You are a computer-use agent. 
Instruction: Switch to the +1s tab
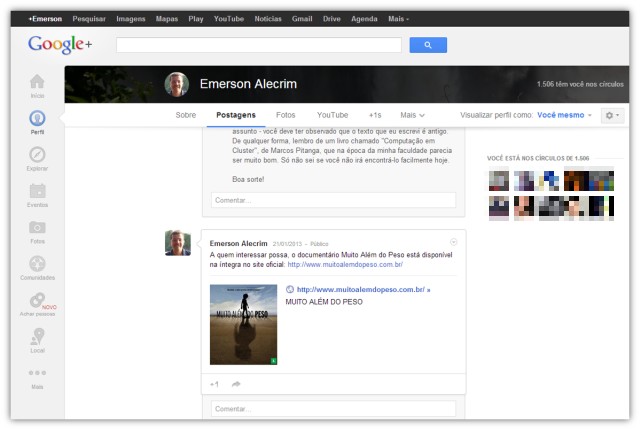[375, 115]
